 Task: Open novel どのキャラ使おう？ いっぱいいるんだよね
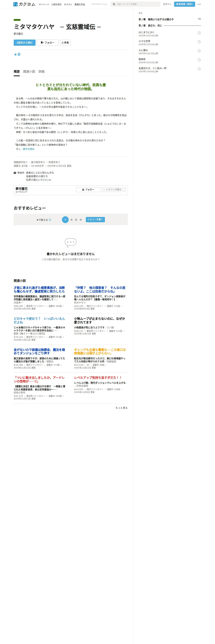tap(39, 321)
